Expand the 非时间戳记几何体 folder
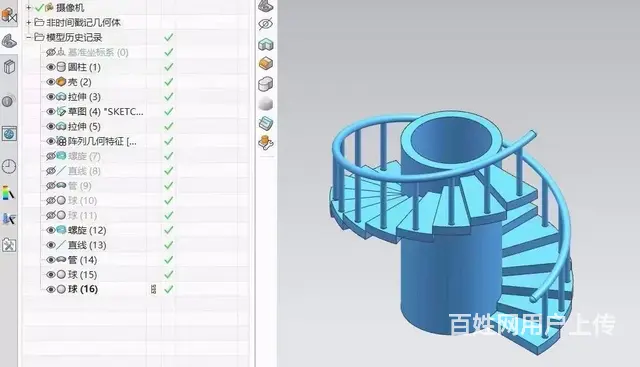 (29, 22)
